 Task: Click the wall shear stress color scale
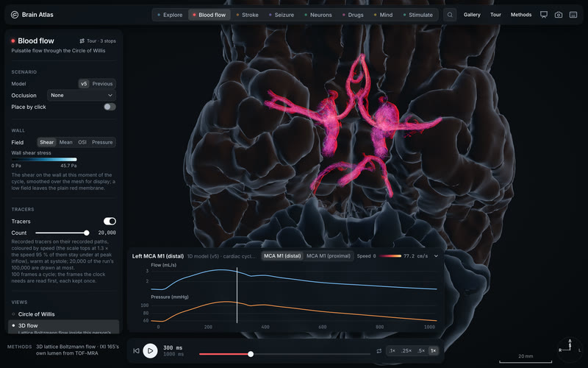click(44, 160)
